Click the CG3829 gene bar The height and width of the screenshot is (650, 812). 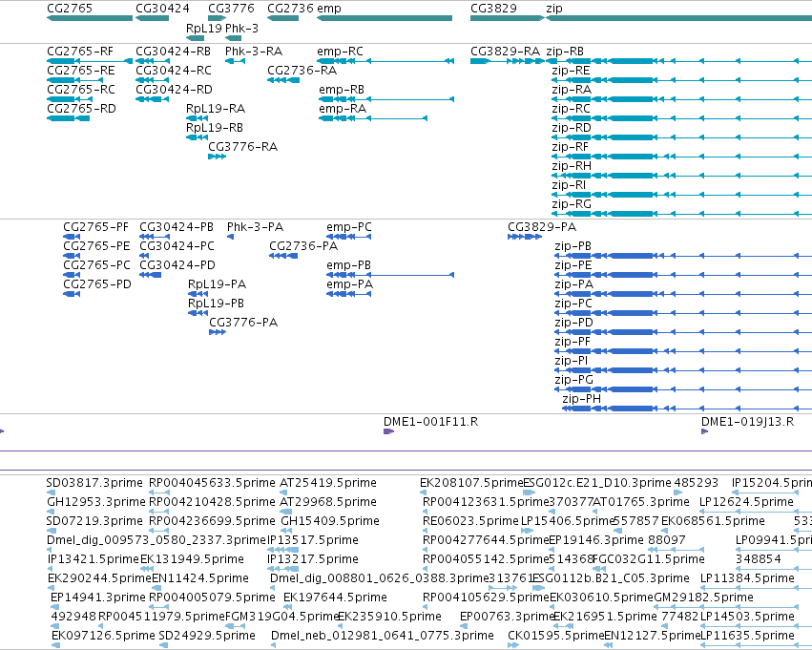pyautogui.click(x=508, y=18)
